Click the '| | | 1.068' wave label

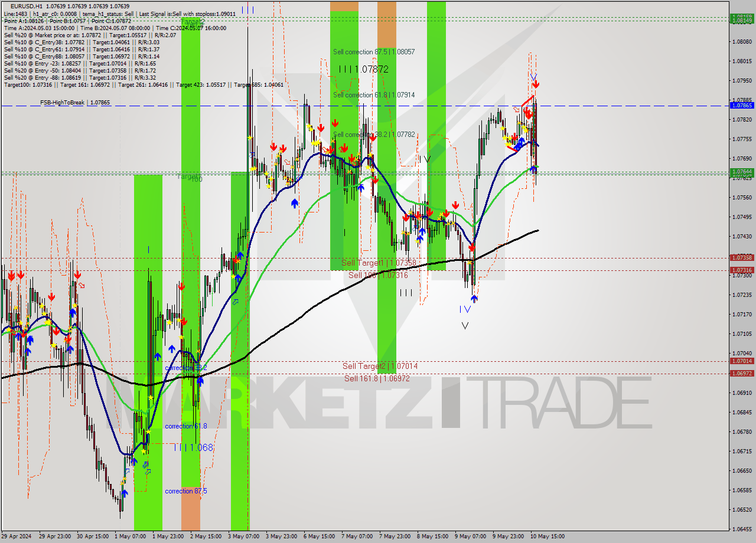click(x=193, y=447)
